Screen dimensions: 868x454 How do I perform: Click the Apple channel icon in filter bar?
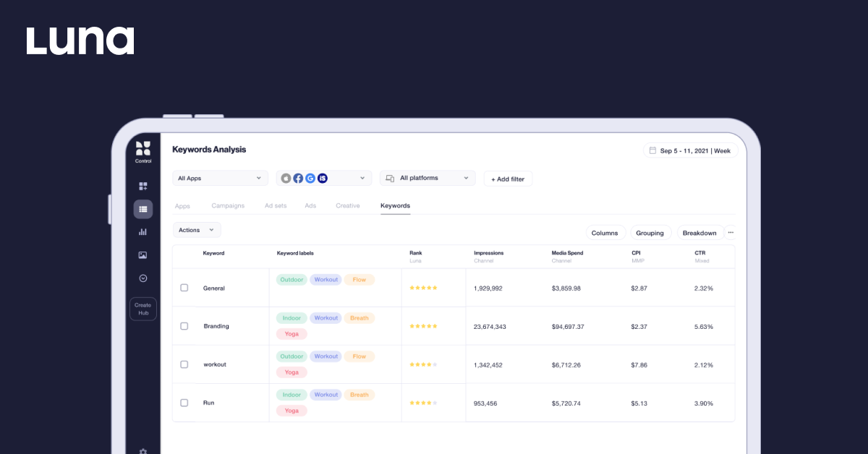pos(286,178)
